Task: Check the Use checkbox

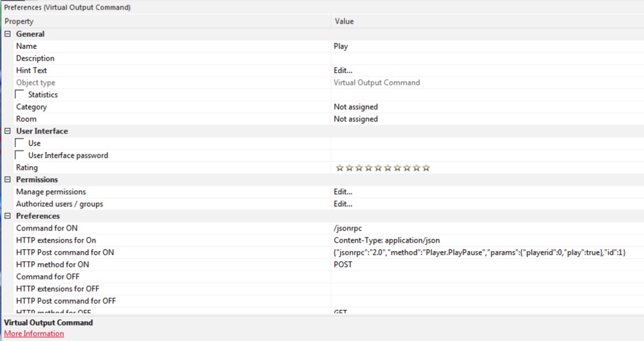Action: click(20, 143)
